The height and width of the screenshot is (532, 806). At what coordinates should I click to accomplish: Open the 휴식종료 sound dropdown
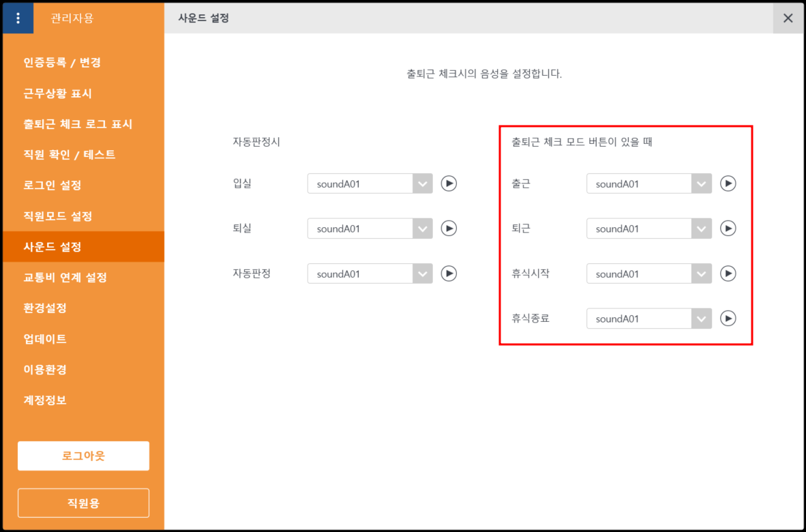[x=648, y=319]
